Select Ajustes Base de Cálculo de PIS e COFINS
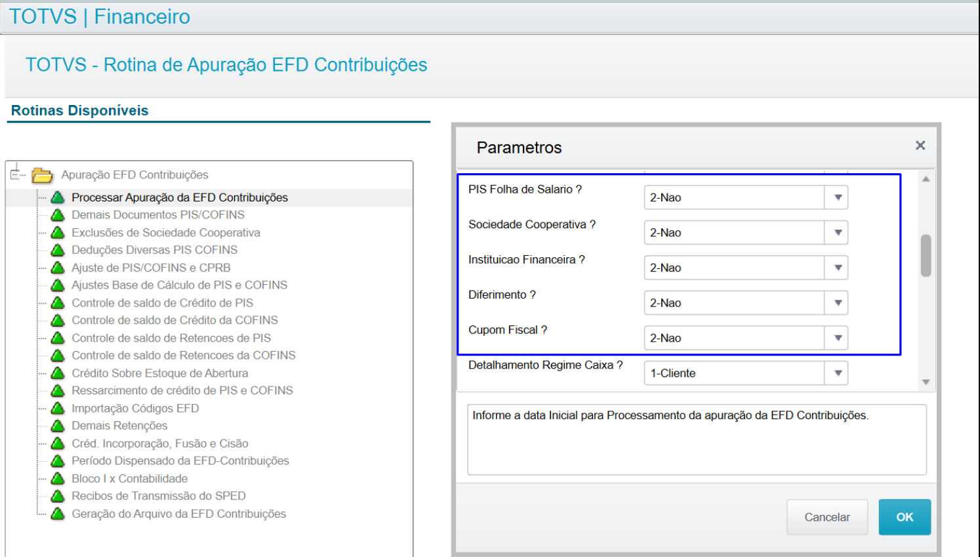 (180, 285)
